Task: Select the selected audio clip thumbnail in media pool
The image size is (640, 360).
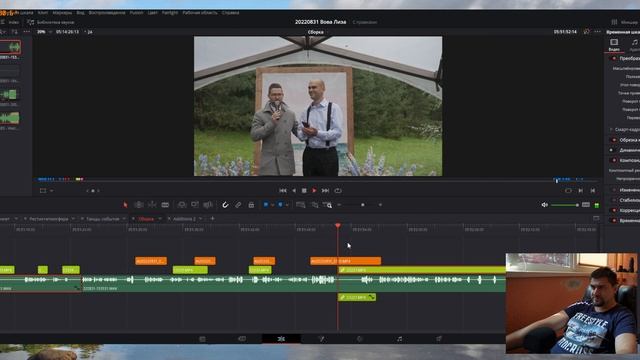Action: [10, 47]
